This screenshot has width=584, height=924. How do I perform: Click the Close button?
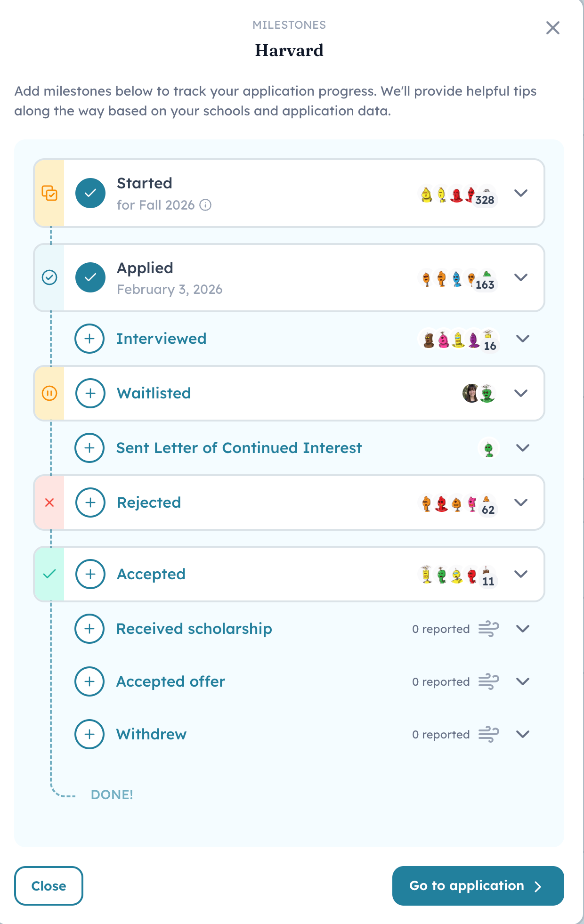49,886
